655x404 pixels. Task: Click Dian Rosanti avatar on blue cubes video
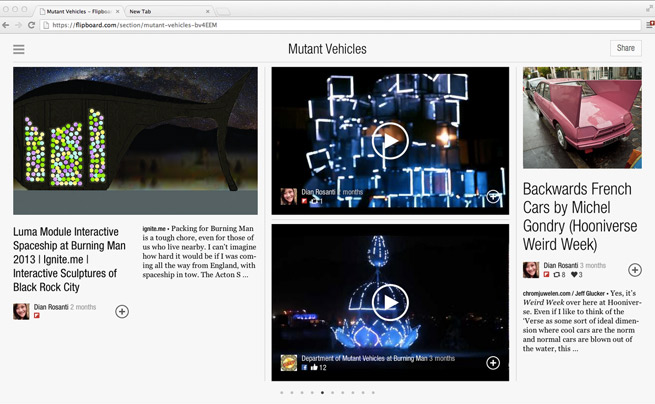(x=289, y=196)
